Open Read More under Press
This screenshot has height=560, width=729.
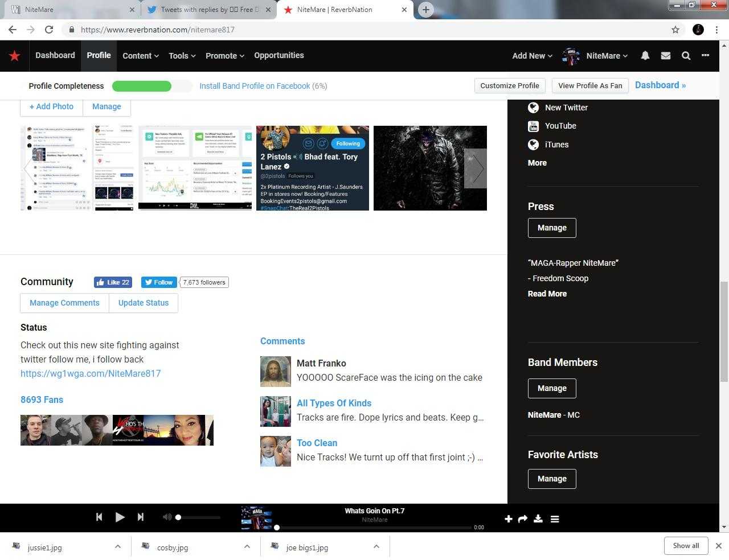pos(547,294)
